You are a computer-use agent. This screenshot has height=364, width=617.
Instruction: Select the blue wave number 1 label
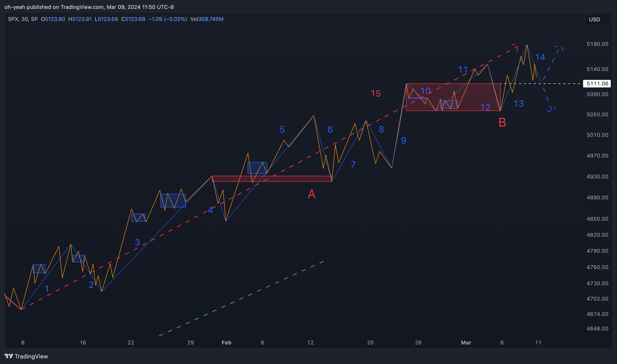tap(47, 289)
